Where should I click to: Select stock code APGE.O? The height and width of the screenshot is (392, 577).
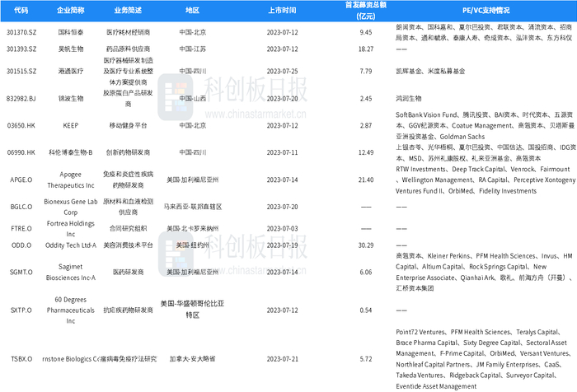[x=21, y=180]
